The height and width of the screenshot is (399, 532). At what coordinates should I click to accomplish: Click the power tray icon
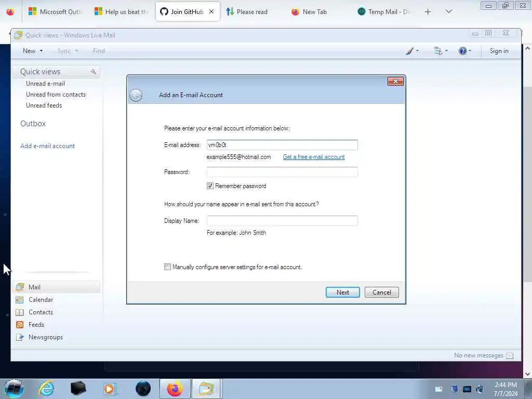click(480, 389)
